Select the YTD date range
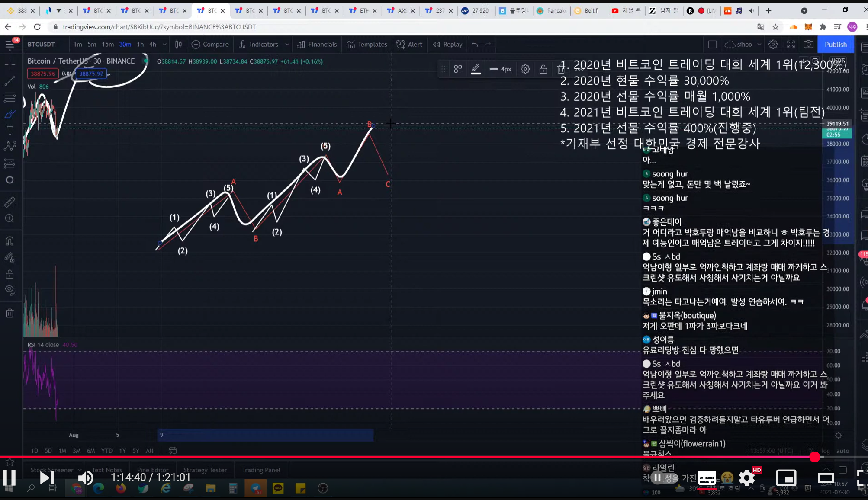The image size is (868, 500). 106,451
